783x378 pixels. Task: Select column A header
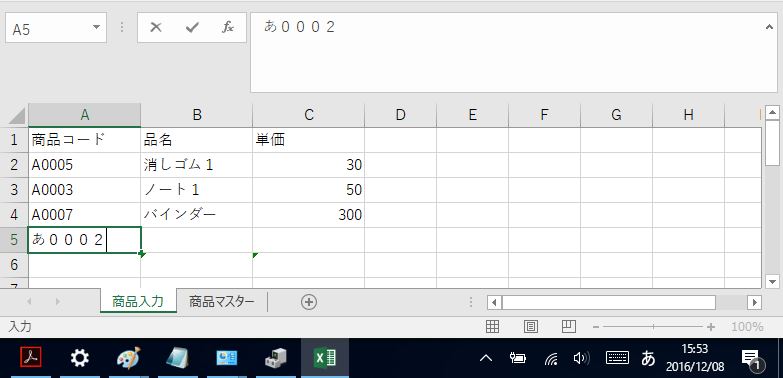[84, 115]
